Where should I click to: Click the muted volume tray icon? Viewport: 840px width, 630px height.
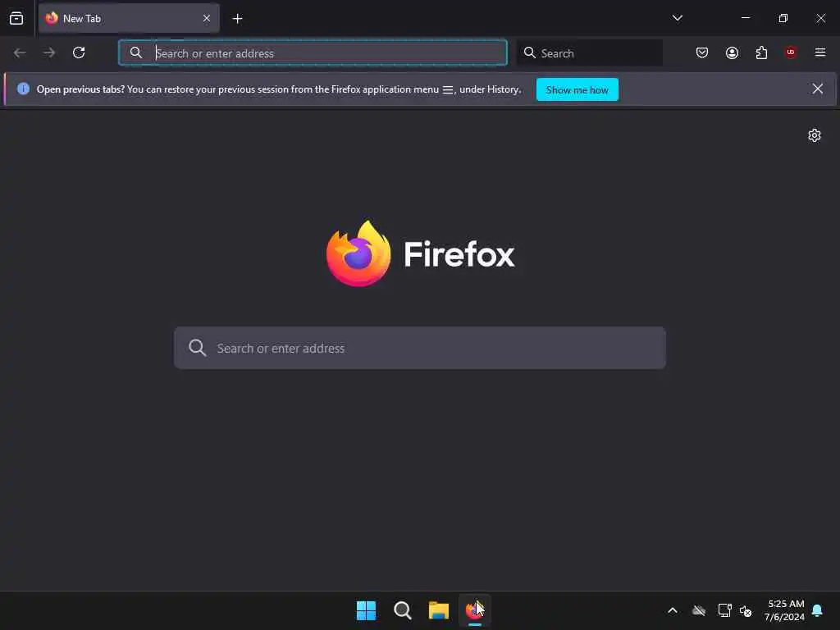point(746,610)
